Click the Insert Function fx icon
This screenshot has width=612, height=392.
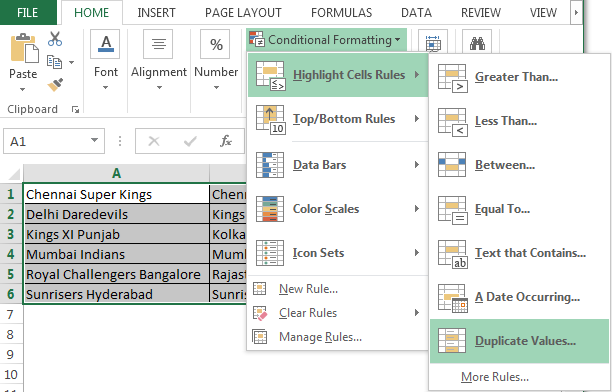click(226, 141)
